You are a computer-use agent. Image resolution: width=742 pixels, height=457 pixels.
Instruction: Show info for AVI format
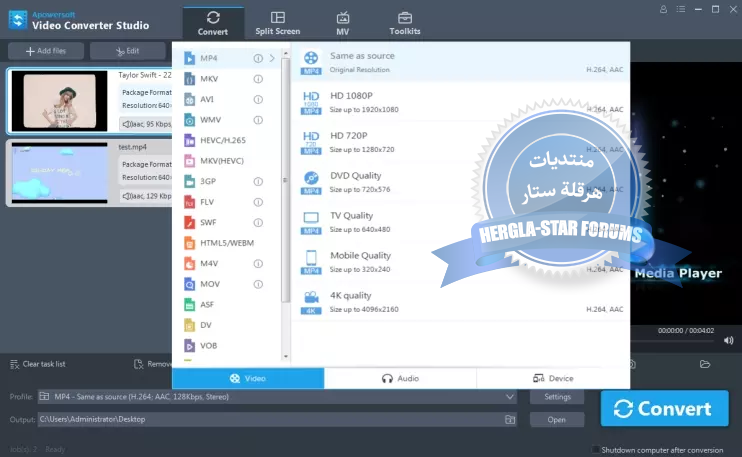pyautogui.click(x=258, y=99)
